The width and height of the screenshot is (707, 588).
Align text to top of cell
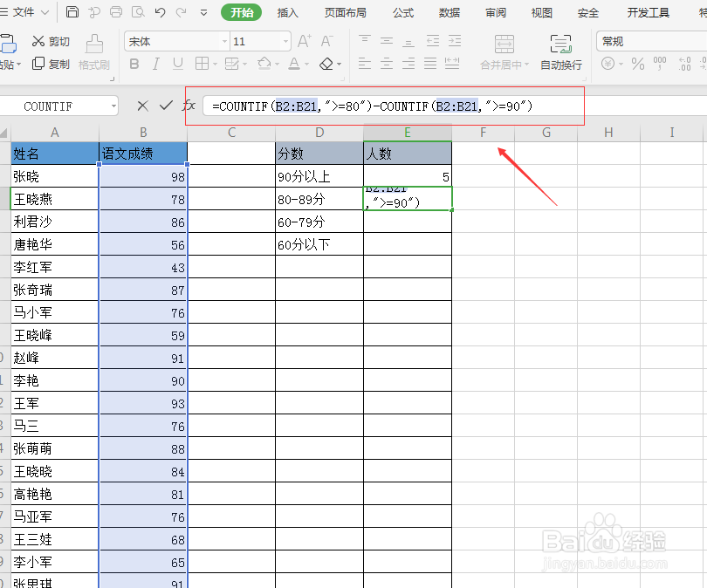click(x=364, y=41)
